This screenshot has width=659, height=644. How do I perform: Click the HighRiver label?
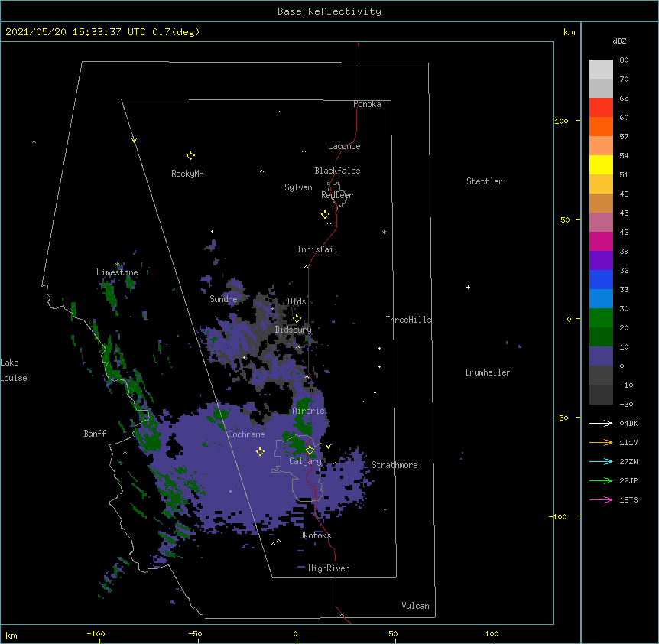pos(329,568)
